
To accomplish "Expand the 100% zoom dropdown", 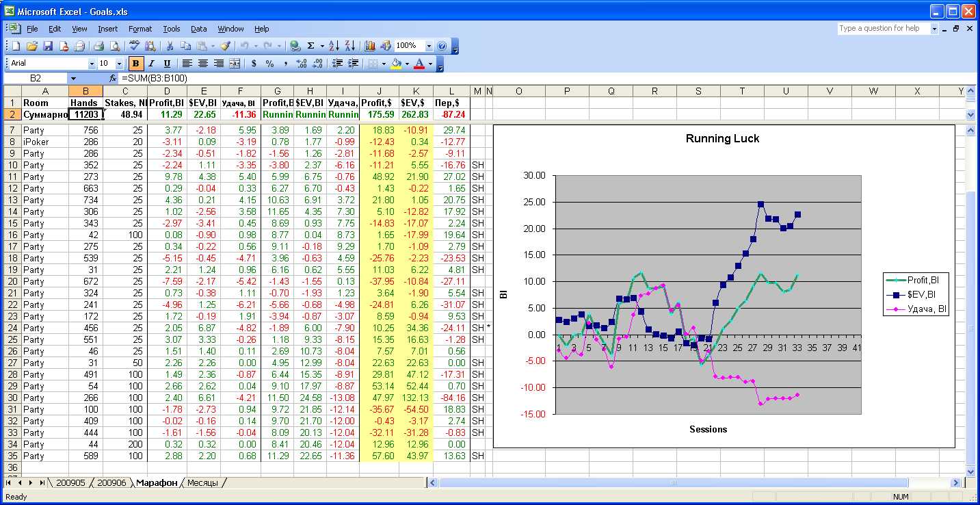I will pyautogui.click(x=429, y=46).
